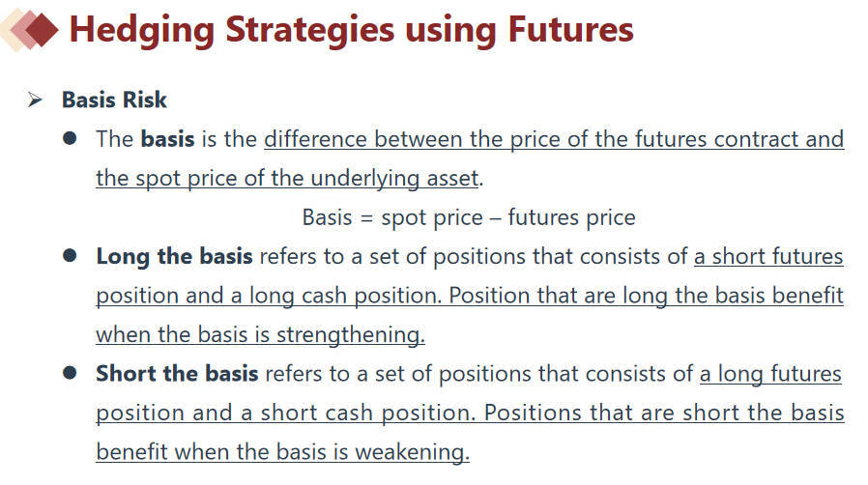Click underlined "benefit when the basis is weakening."

[282, 451]
